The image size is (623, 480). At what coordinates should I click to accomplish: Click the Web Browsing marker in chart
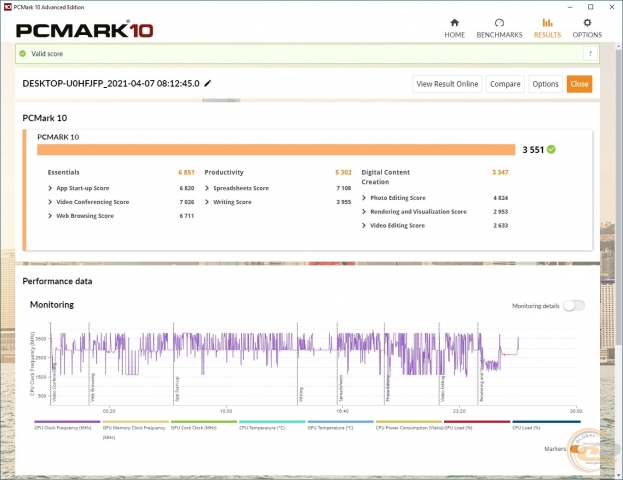pyautogui.click(x=93, y=387)
